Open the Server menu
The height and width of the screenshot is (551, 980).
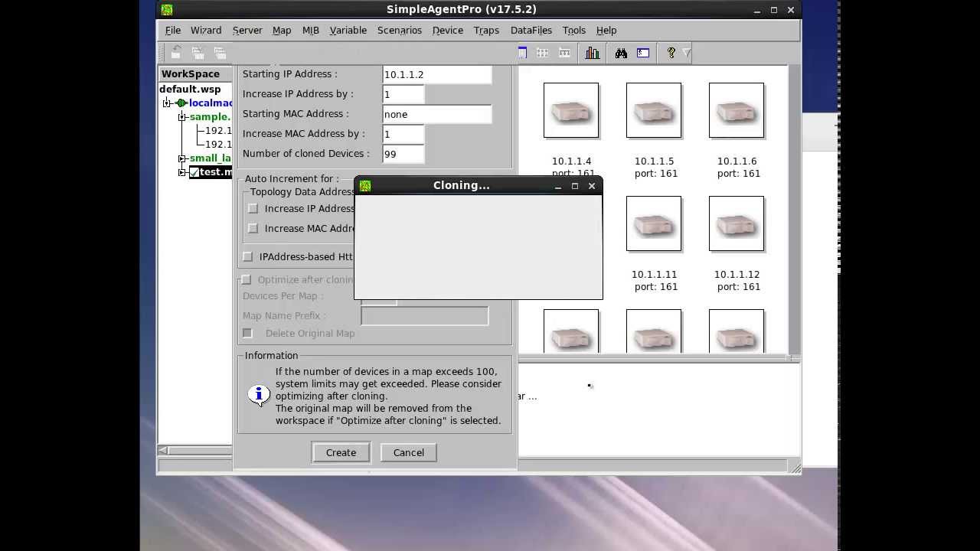[247, 31]
